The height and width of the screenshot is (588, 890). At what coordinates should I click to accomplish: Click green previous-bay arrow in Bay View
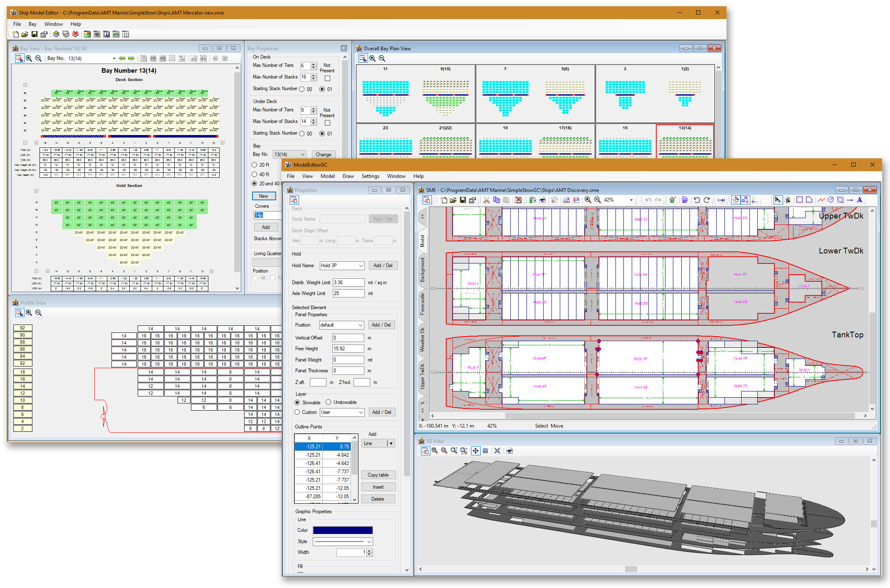pos(122,58)
